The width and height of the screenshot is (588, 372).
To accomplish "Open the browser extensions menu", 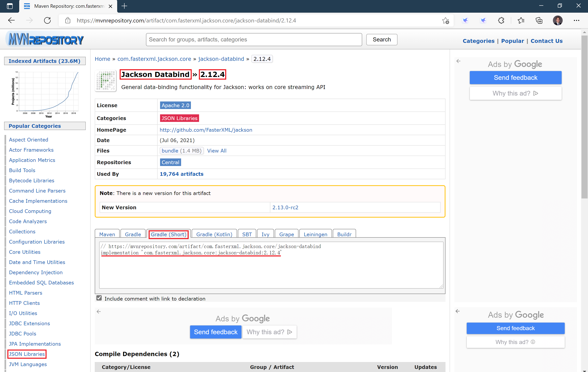I will tap(501, 20).
